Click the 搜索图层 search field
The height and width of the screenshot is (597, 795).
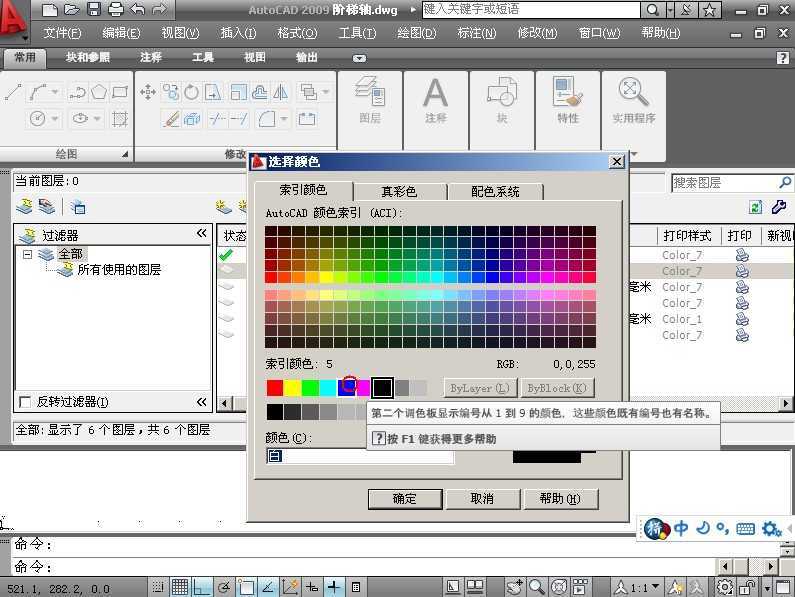732,183
